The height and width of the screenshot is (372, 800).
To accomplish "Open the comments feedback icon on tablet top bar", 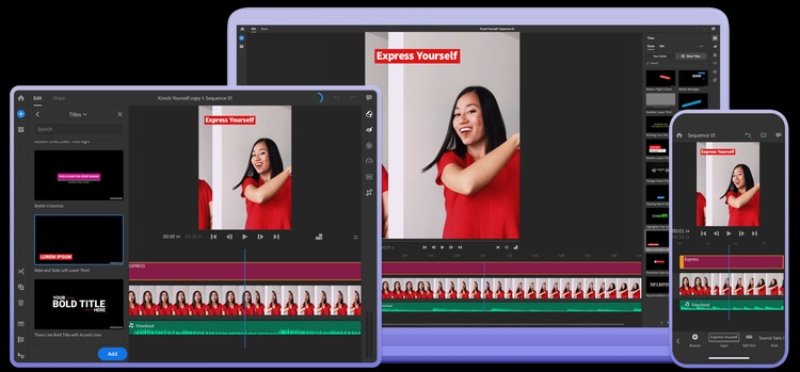I will click(x=369, y=98).
